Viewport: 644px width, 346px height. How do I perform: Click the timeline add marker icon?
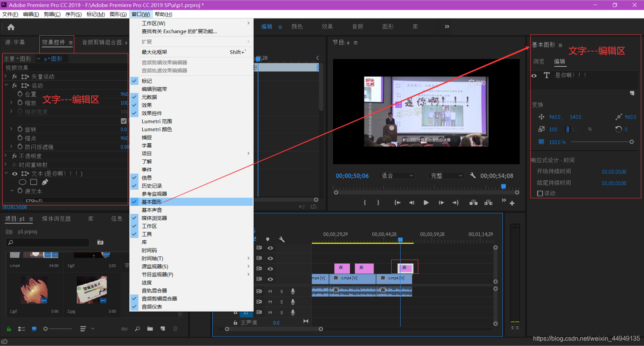(268, 239)
